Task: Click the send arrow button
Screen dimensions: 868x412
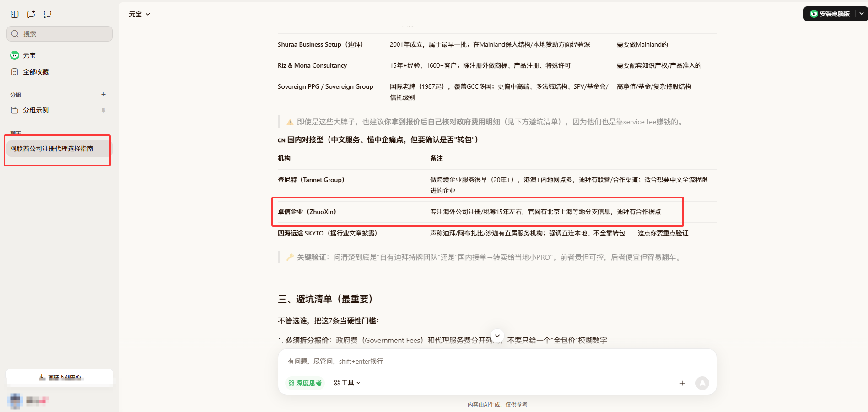Action: pos(702,383)
